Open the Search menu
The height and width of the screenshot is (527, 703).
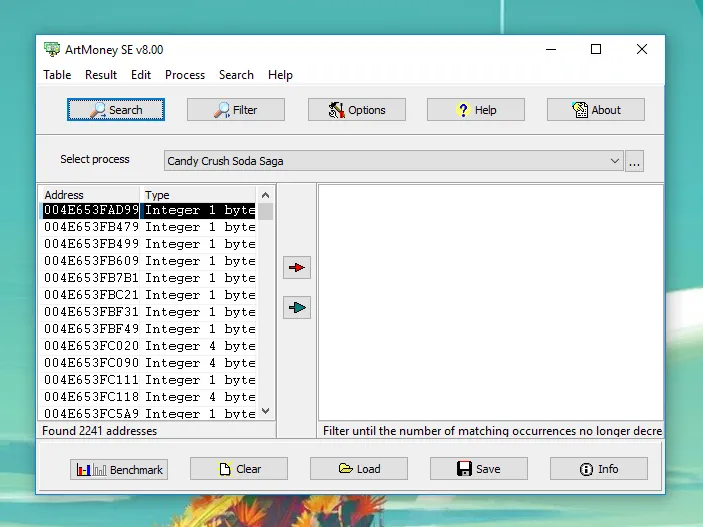[236, 75]
